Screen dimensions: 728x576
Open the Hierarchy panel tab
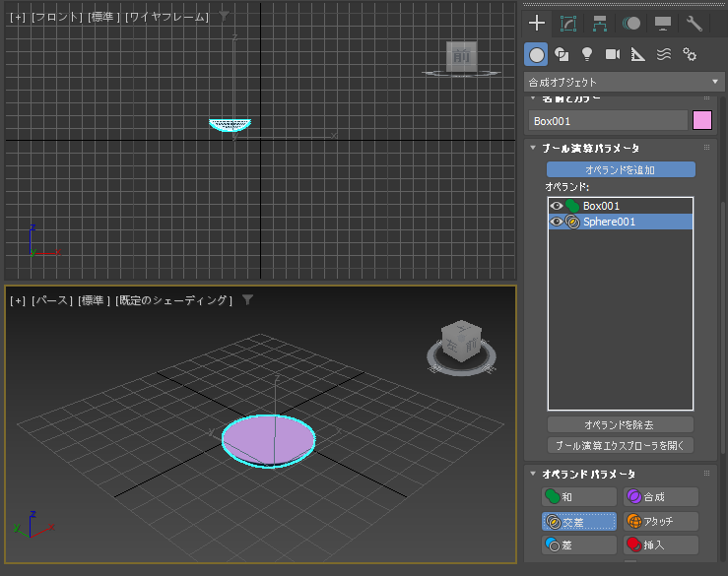(599, 24)
